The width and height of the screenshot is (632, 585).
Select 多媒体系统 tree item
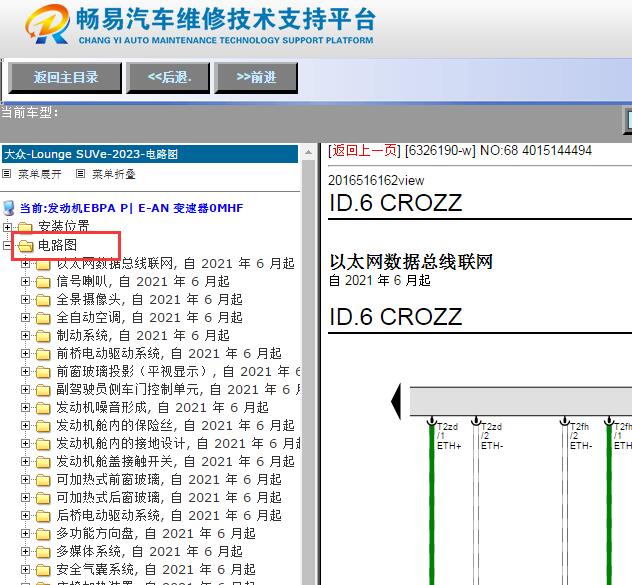150,551
